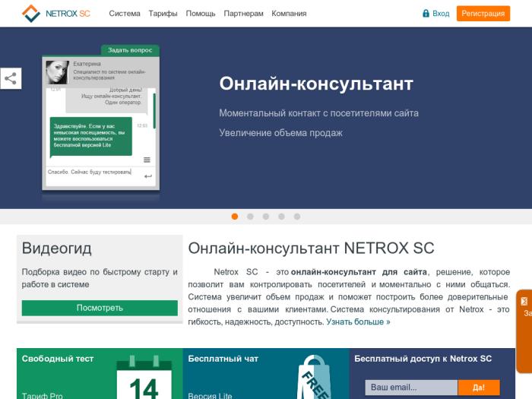Image resolution: width=532 pixels, height=399 pixels.
Task: Open the Партнерам menu item
Action: pos(244,14)
